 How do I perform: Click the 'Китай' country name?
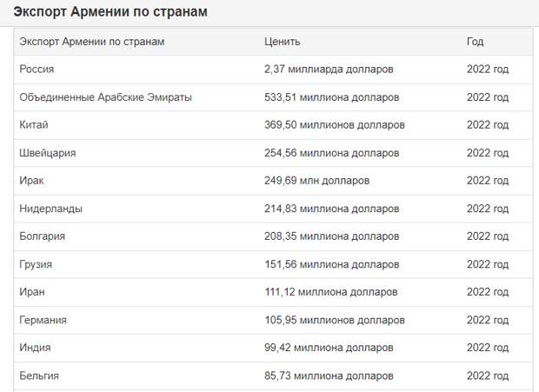click(x=34, y=124)
